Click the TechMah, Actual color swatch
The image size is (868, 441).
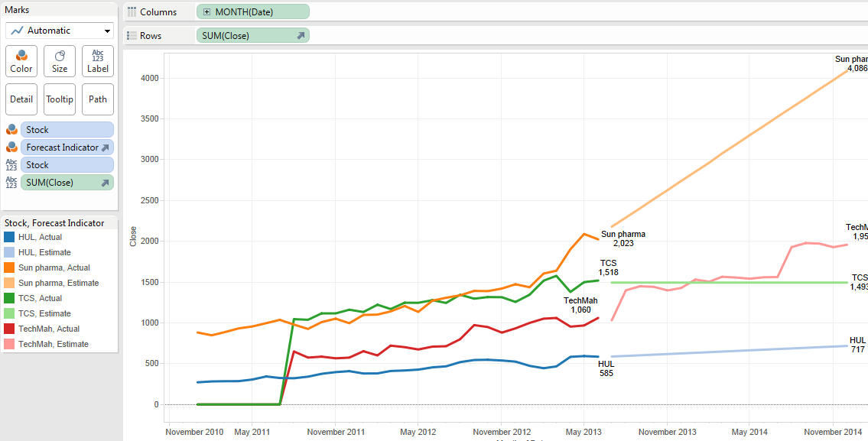click(9, 329)
